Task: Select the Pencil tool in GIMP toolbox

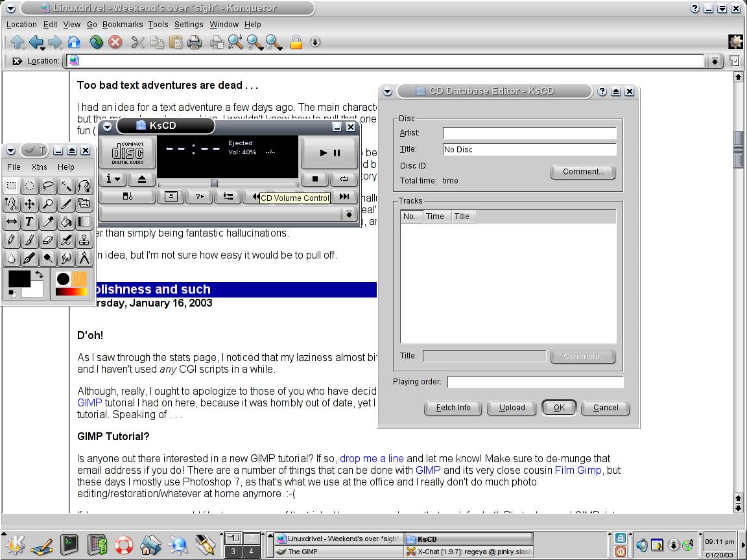Action: 12,240
